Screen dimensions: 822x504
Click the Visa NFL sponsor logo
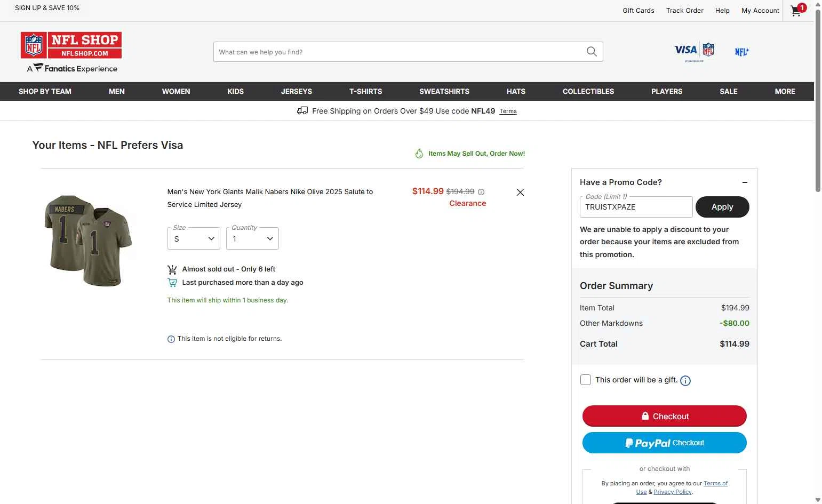tap(694, 51)
